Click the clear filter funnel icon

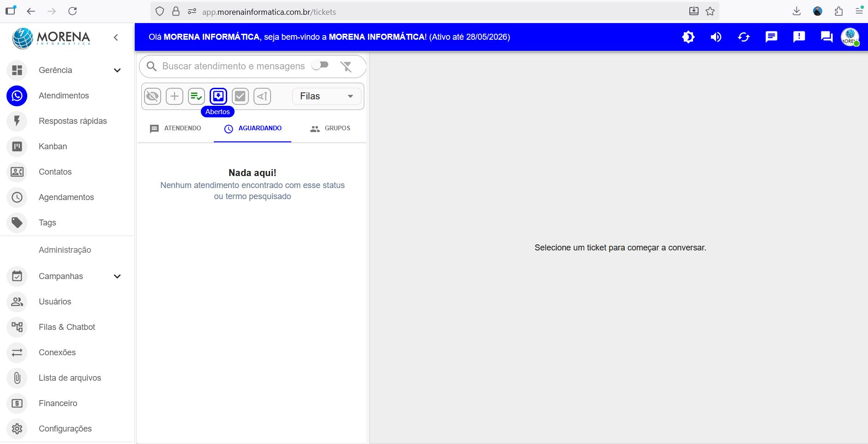coord(346,67)
